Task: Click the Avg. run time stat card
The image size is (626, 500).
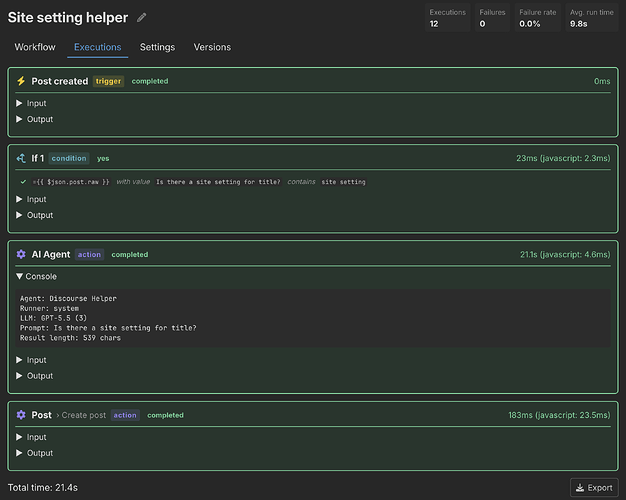Action: 592,18
